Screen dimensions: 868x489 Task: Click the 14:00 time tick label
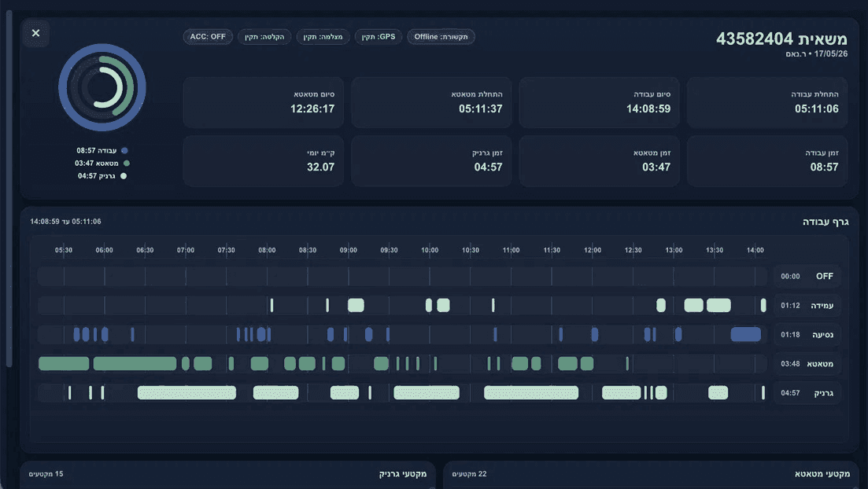click(755, 250)
